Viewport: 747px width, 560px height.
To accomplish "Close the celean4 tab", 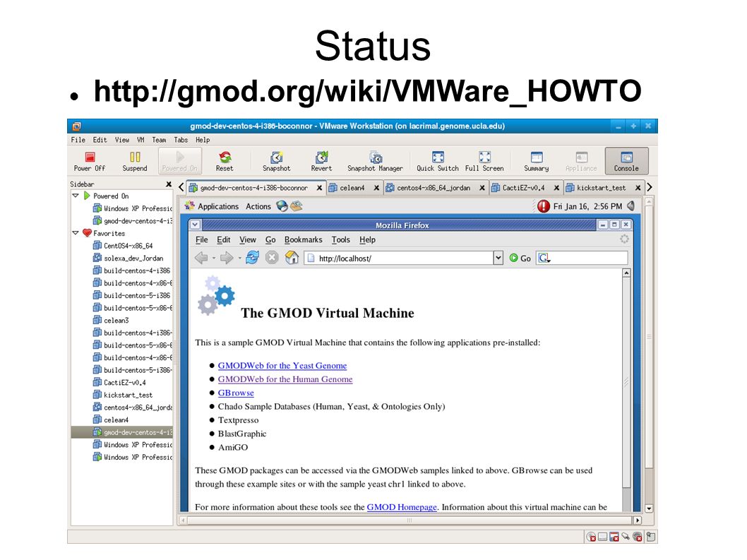I will [x=376, y=188].
